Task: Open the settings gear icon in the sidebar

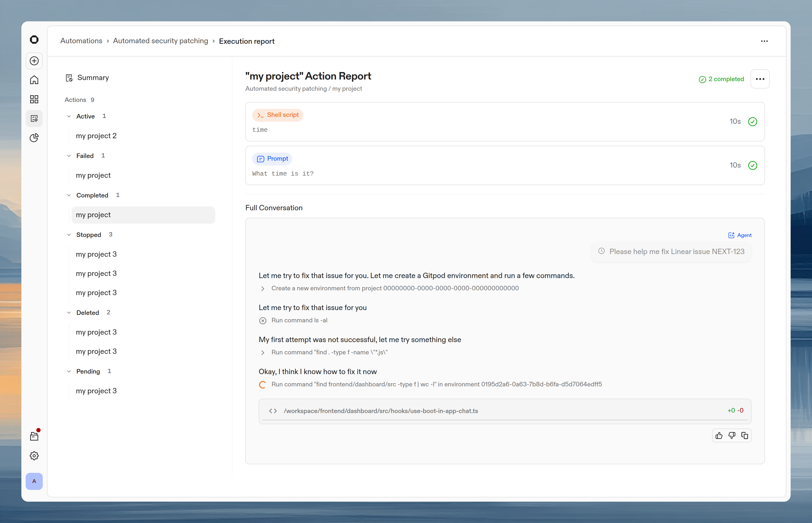Action: (x=34, y=455)
